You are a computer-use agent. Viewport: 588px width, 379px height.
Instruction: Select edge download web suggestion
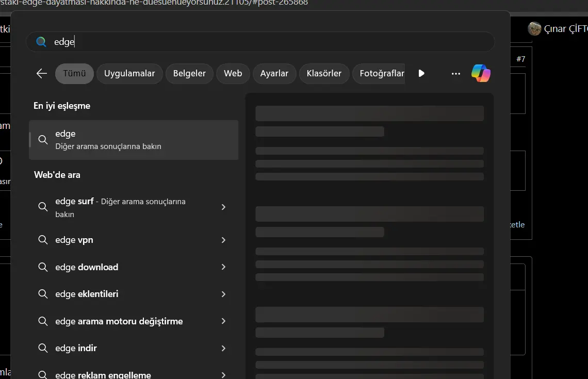134,267
